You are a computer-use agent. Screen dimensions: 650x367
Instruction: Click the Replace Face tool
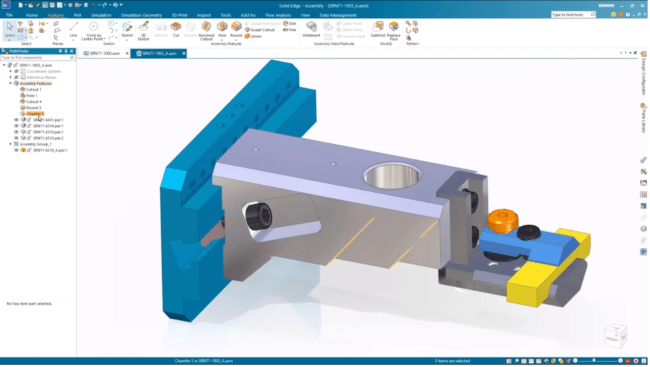point(393,31)
